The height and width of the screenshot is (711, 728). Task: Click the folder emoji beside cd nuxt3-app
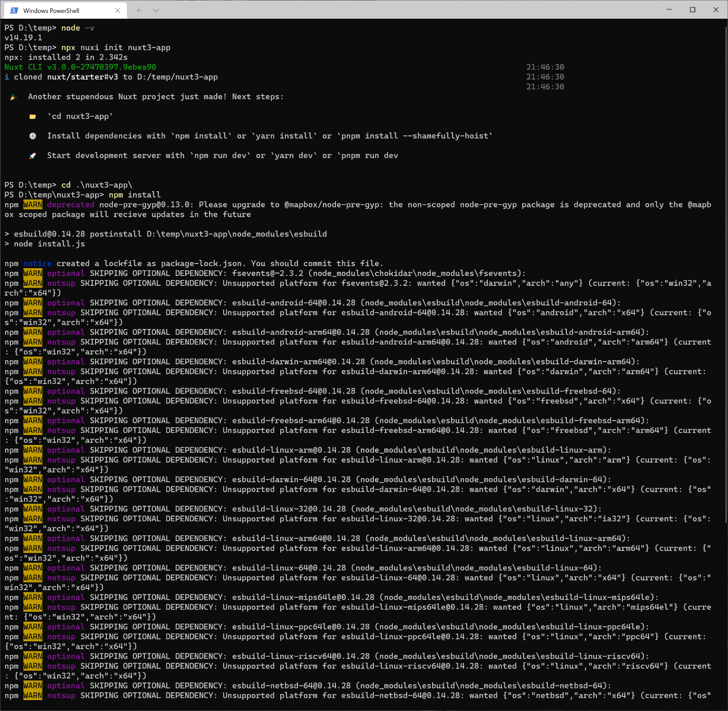(33, 116)
